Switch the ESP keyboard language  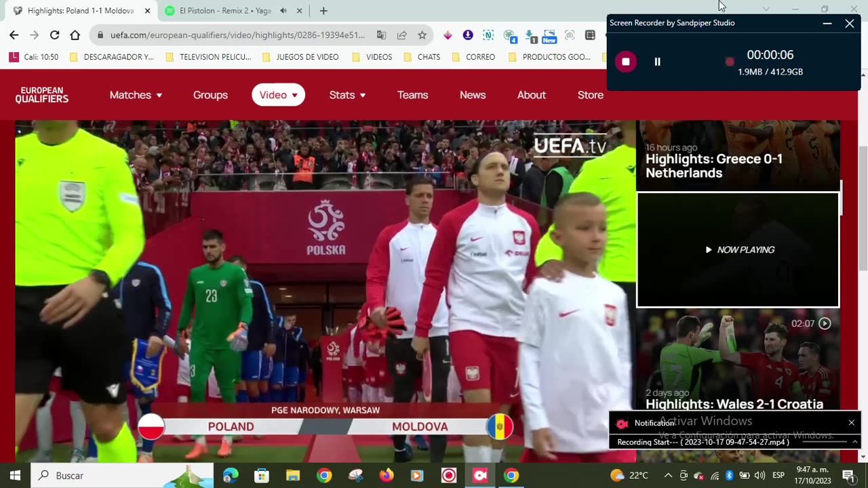pos(778,475)
